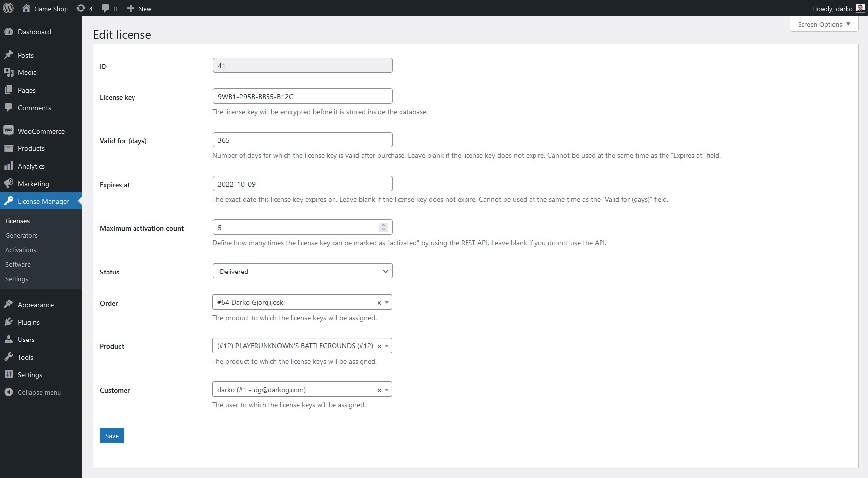Open the updates icon in admin bar
This screenshot has height=478, width=868.
tap(81, 8)
